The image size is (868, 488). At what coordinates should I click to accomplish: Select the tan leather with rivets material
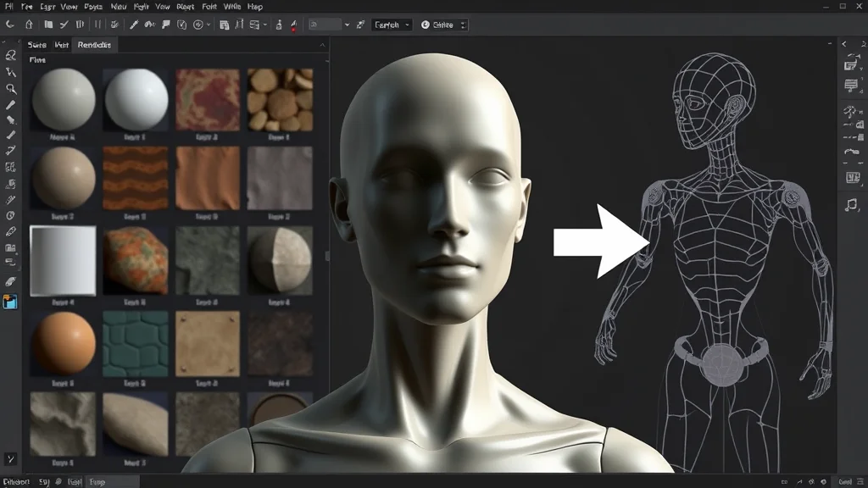pyautogui.click(x=208, y=344)
